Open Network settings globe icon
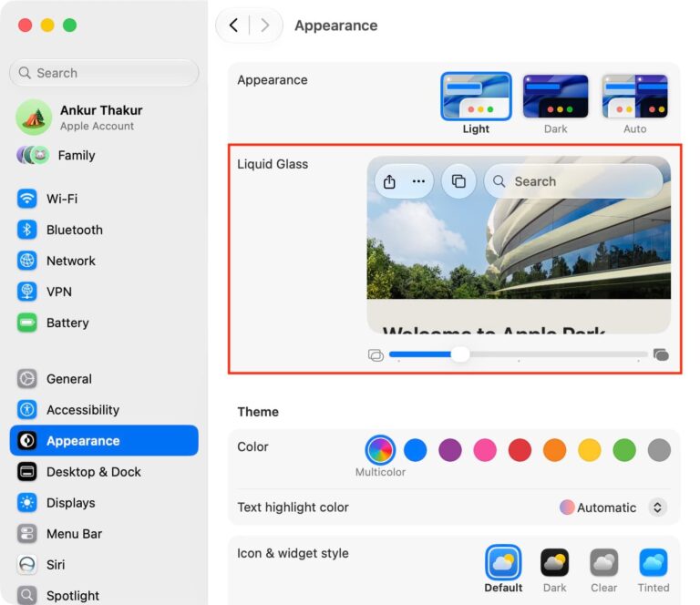 point(26,261)
